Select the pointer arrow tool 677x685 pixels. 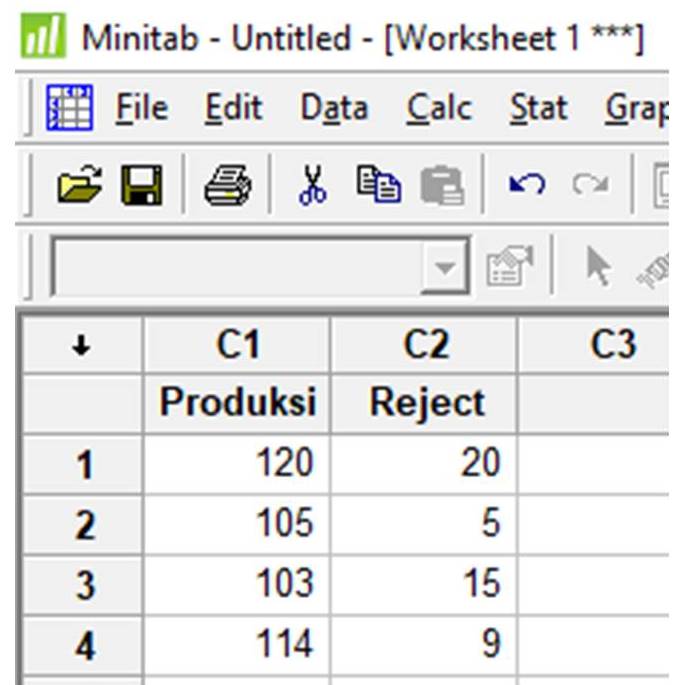tap(597, 268)
